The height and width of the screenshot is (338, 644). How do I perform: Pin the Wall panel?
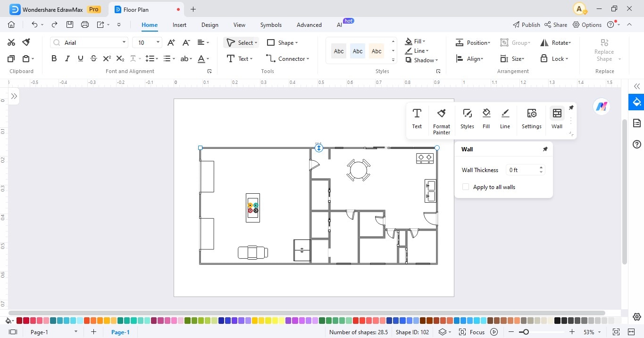pos(545,149)
